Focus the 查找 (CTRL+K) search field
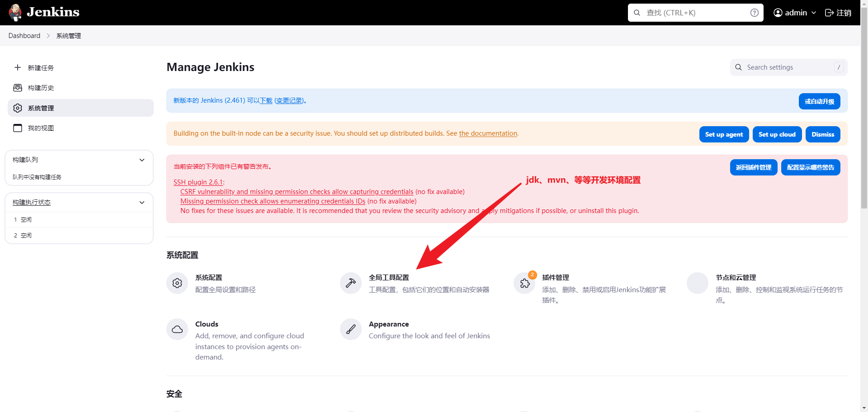 tap(695, 13)
